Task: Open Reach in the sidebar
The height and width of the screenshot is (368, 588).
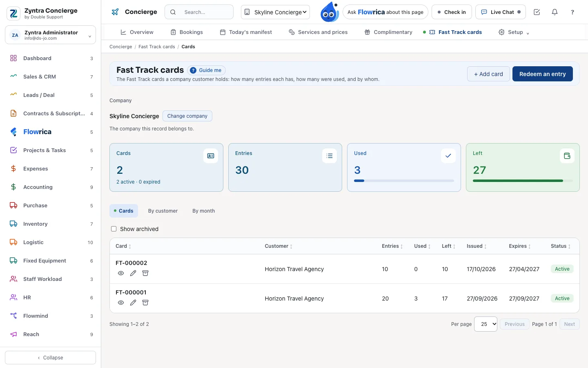Action: point(51,334)
